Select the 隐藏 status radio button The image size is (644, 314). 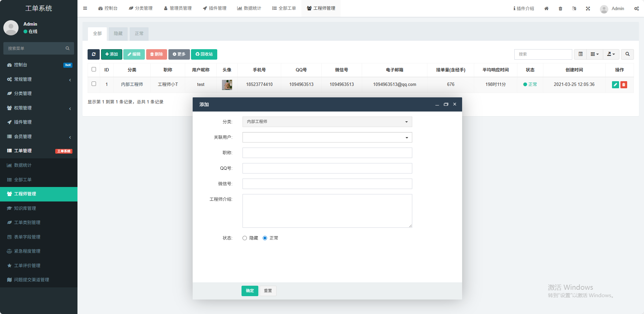click(x=245, y=238)
